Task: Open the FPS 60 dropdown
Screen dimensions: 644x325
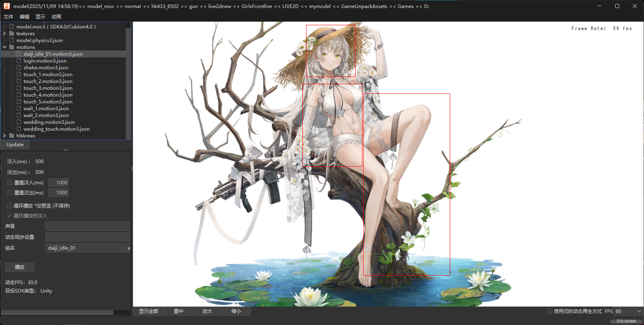Action: click(628, 311)
